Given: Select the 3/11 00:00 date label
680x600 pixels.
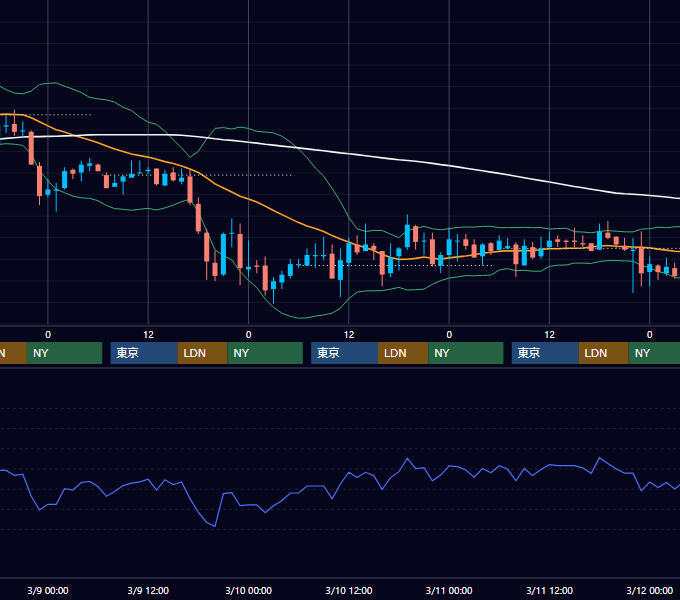Looking at the screenshot, I should [449, 590].
